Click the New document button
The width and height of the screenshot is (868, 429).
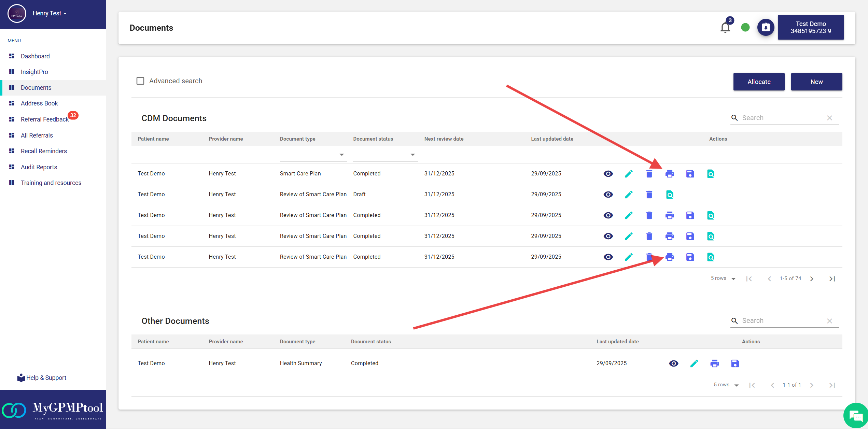coord(816,82)
